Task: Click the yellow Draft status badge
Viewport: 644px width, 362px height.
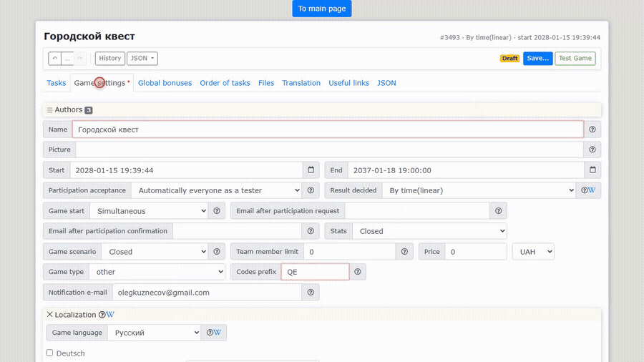Action: point(509,58)
